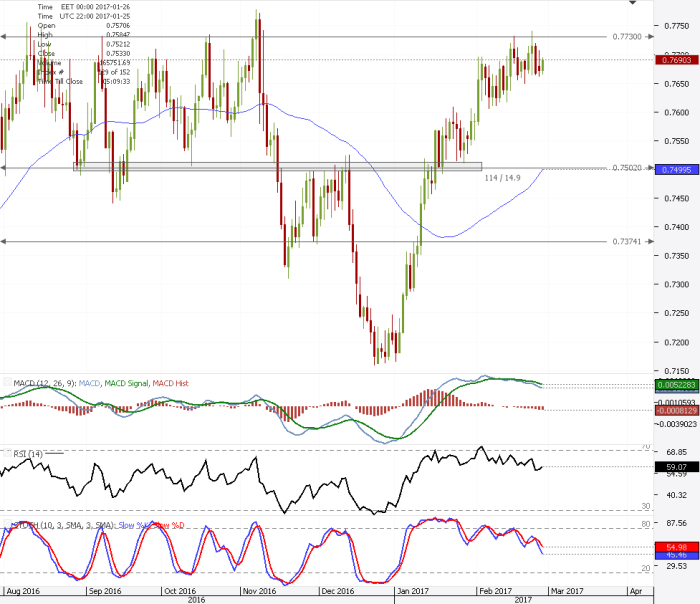Click the blue Slow %K value tag 45.46
Viewport: 700px width, 604px height.
(x=677, y=555)
